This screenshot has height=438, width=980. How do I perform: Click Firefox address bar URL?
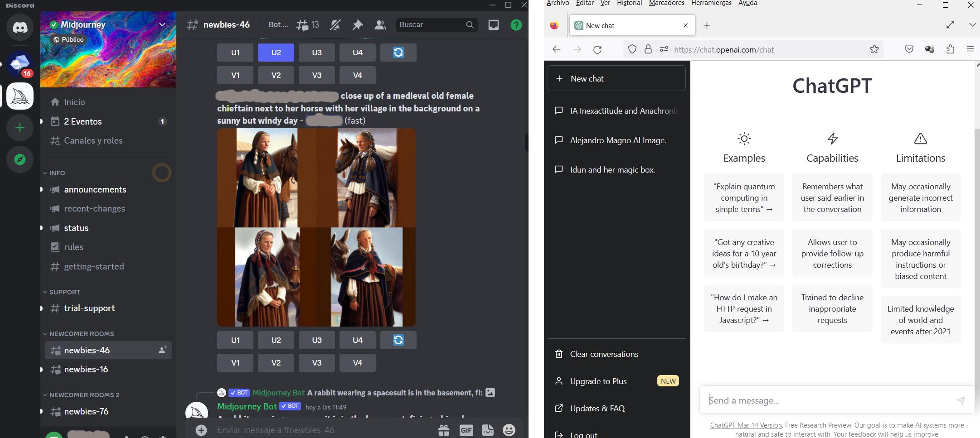[x=723, y=50]
